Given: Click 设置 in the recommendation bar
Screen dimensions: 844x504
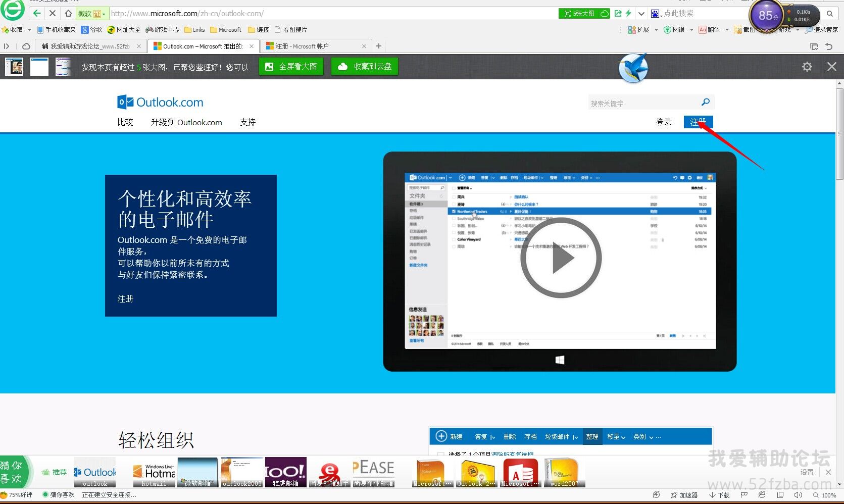Looking at the screenshot, I should pyautogui.click(x=807, y=472).
